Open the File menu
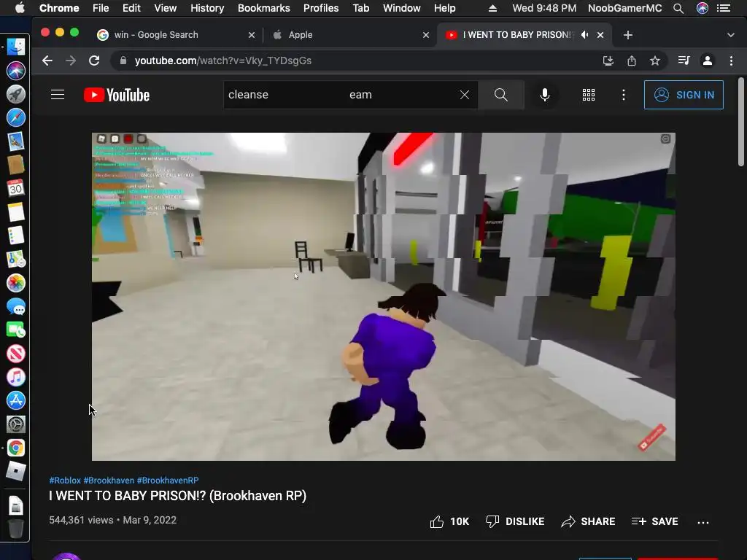The image size is (747, 560). pyautogui.click(x=101, y=8)
